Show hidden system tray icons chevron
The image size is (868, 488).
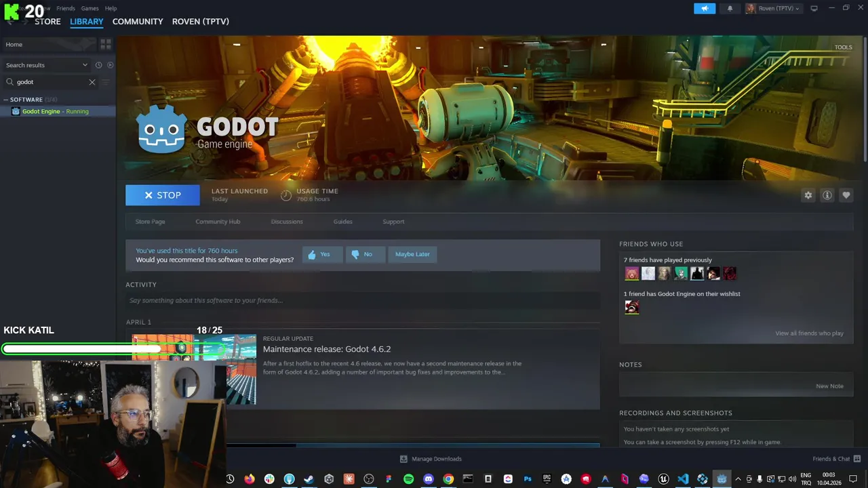coord(738,479)
